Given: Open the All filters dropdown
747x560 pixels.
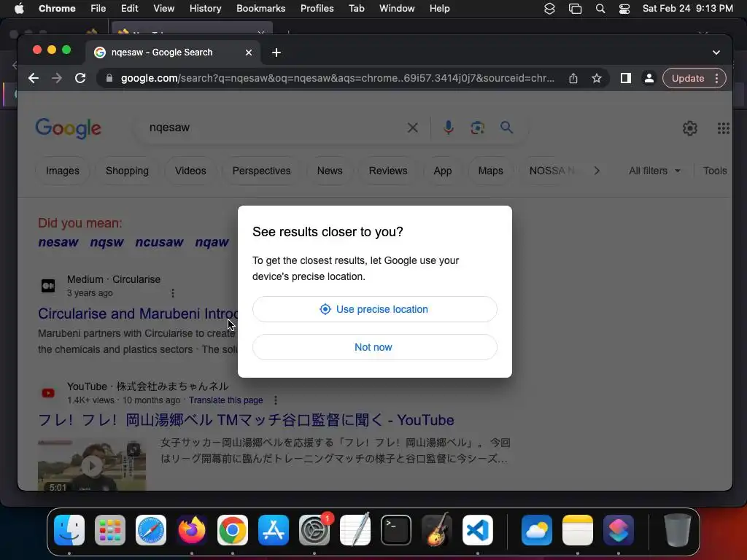Looking at the screenshot, I should pyautogui.click(x=654, y=171).
